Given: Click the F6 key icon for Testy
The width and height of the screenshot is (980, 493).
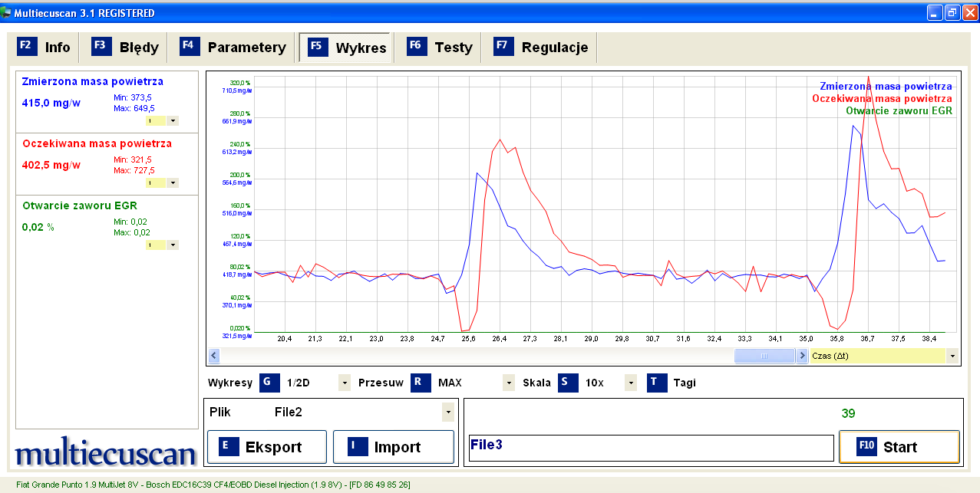Looking at the screenshot, I should 417,47.
